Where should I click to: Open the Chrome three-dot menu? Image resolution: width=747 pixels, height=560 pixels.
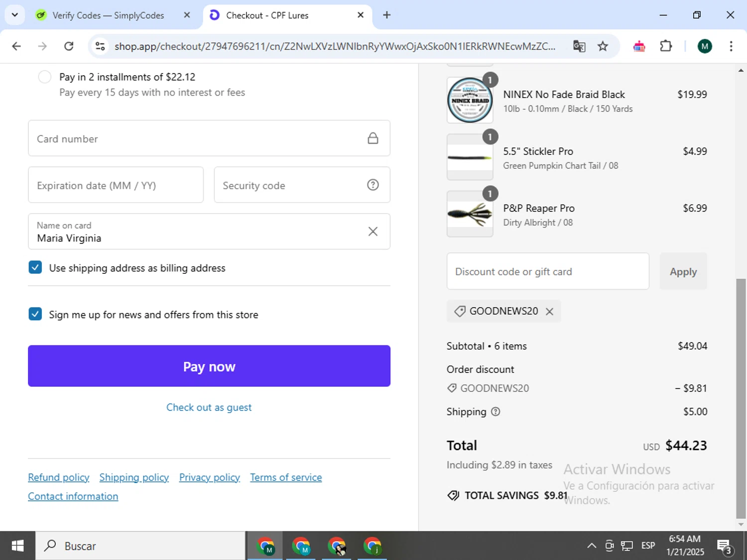pyautogui.click(x=731, y=46)
